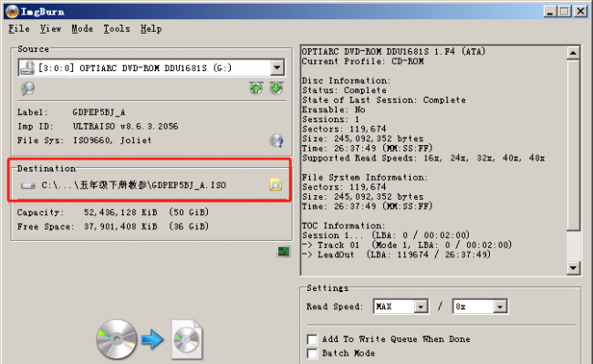Click the view media information magnifier icon
Screen dimensions: 593x364
(x=27, y=88)
